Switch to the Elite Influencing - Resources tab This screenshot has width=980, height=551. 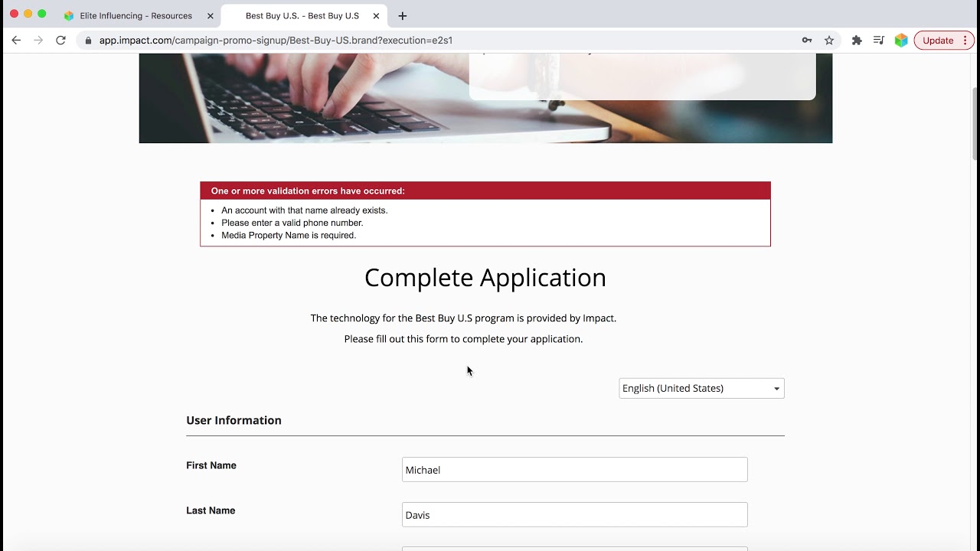(x=138, y=15)
